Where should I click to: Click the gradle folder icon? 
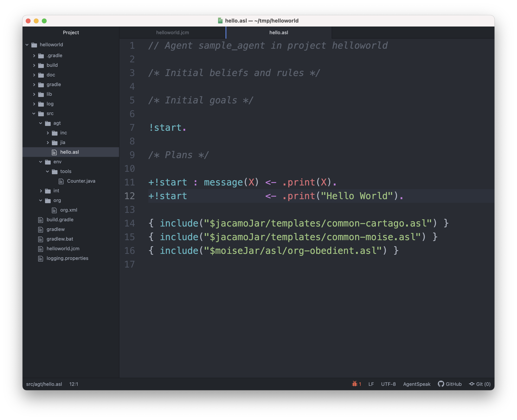(x=41, y=85)
